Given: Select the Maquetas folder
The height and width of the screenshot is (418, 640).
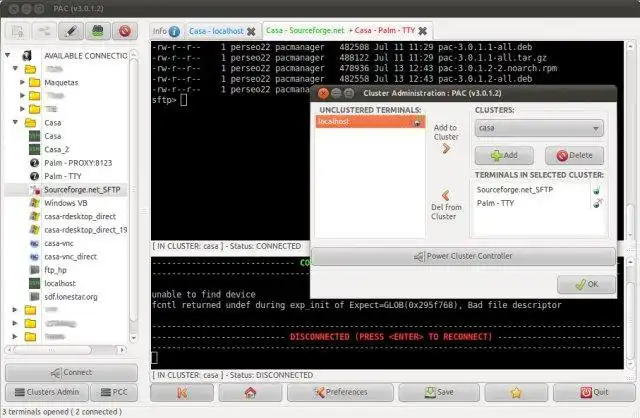Looking at the screenshot, I should 61,82.
